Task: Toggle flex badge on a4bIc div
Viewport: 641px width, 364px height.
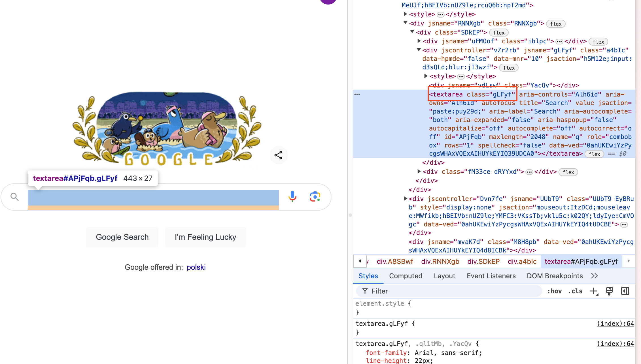Action: (x=509, y=68)
